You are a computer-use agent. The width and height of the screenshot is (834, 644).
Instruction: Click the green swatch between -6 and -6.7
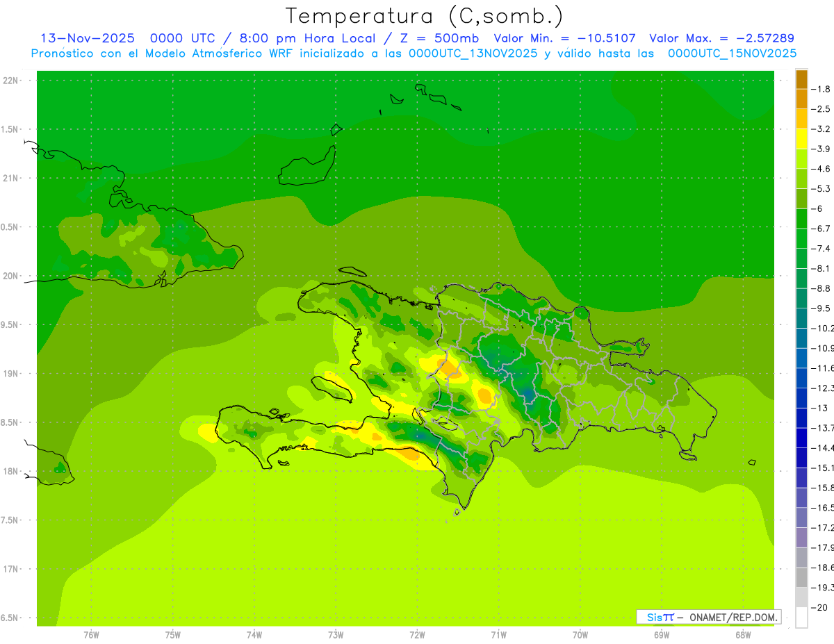click(801, 219)
